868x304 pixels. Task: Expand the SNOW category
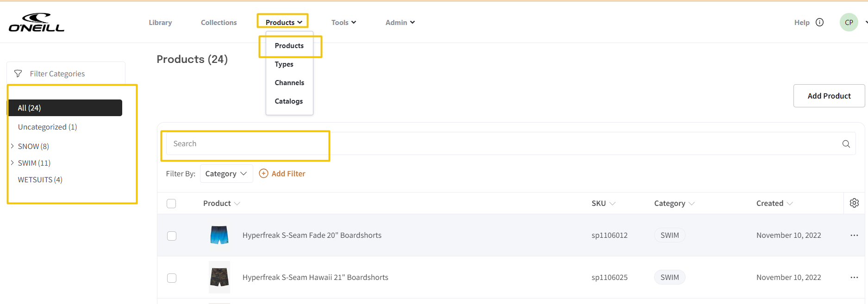[12, 146]
